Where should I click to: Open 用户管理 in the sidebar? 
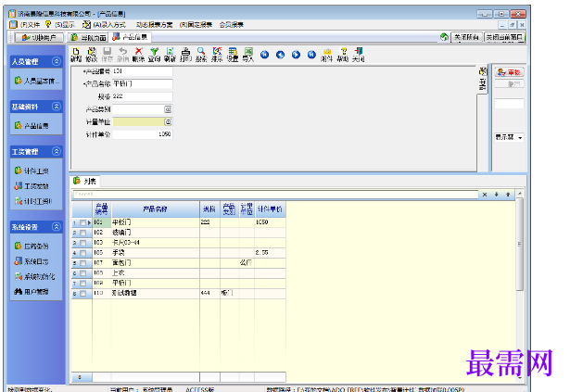pyautogui.click(x=32, y=291)
